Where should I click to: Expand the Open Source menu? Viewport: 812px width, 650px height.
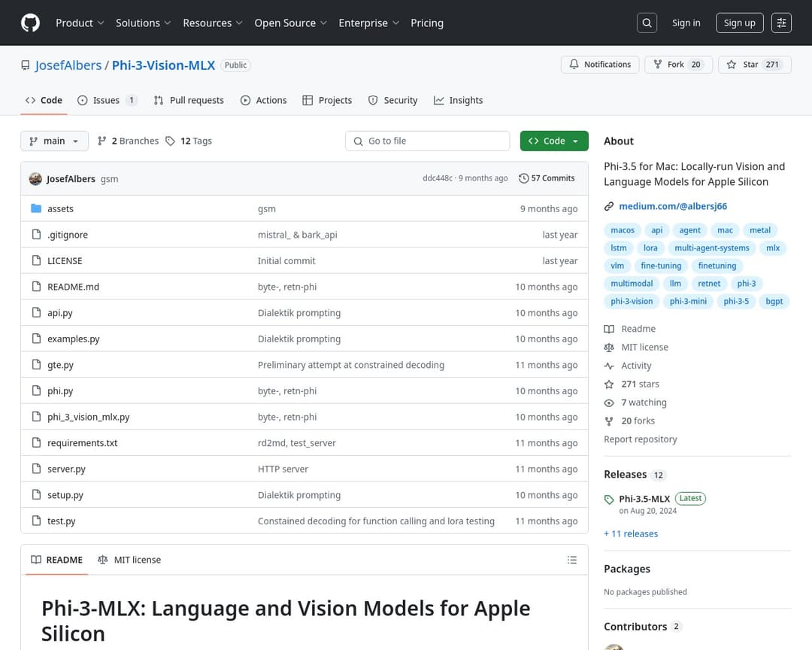tap(290, 23)
